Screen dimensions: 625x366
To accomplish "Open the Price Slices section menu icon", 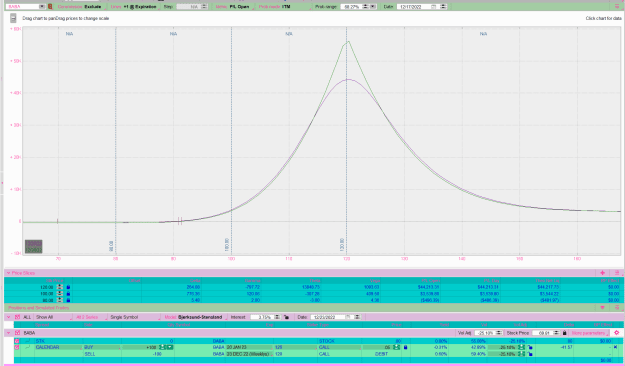I will [x=617, y=273].
